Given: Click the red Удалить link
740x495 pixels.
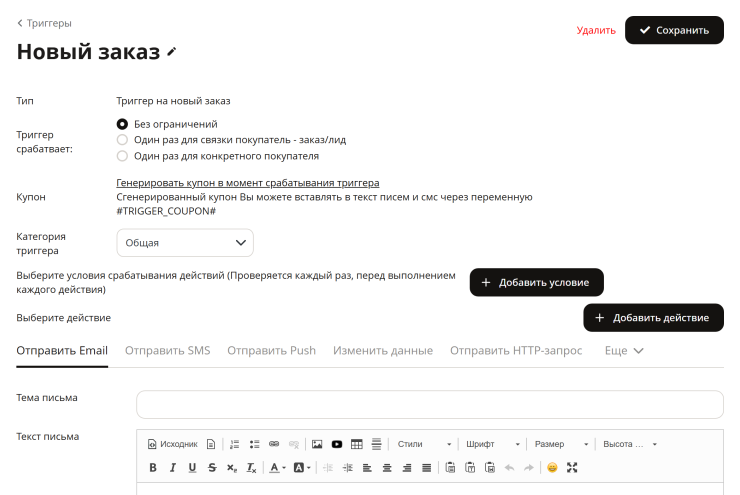Looking at the screenshot, I should (596, 30).
